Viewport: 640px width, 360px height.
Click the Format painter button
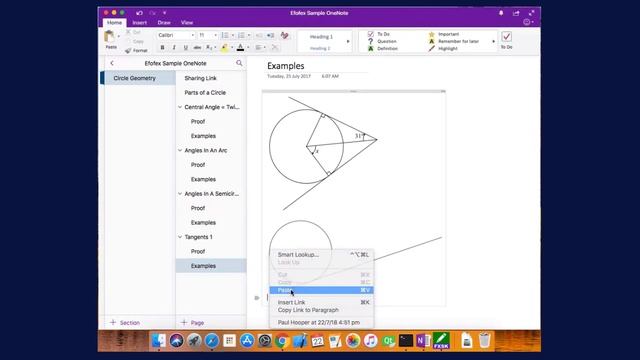pyautogui.click(x=136, y=51)
